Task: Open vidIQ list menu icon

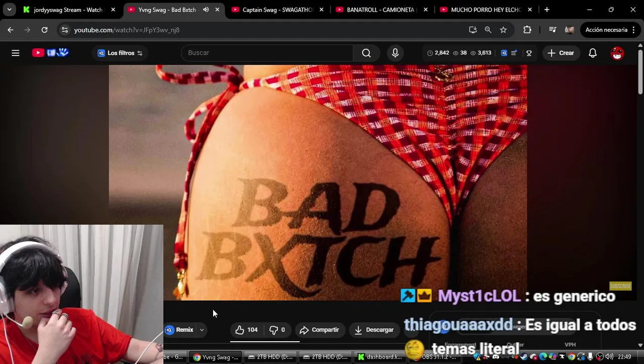Action: pos(514,53)
